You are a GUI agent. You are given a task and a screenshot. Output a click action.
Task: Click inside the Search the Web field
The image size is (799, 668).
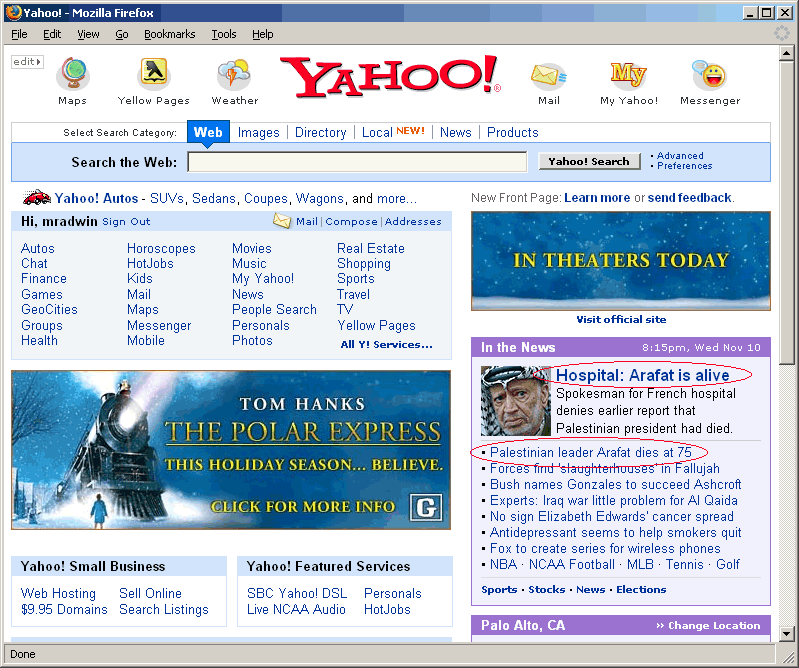(357, 162)
